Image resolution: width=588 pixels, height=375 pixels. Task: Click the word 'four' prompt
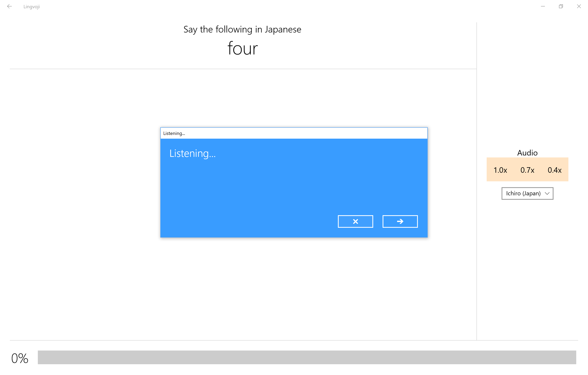click(242, 48)
